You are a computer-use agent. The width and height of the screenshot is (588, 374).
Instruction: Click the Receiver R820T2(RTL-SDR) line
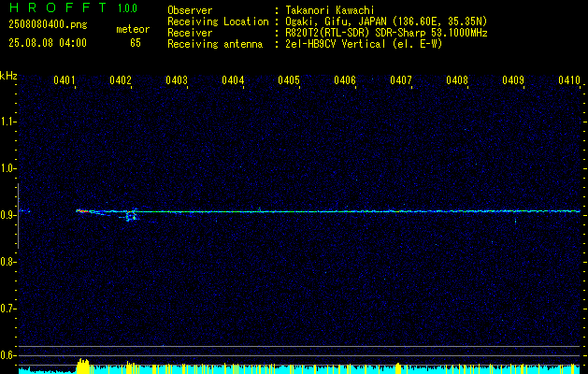tap(386, 33)
